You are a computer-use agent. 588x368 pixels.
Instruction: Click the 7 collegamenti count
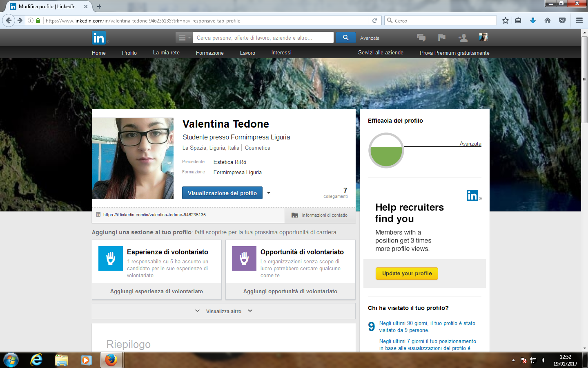click(336, 193)
